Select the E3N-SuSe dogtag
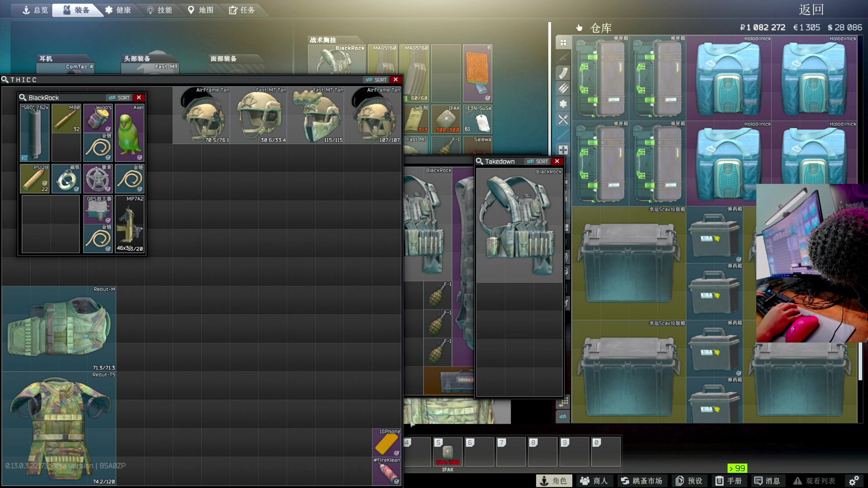The height and width of the screenshot is (488, 868). (x=477, y=119)
